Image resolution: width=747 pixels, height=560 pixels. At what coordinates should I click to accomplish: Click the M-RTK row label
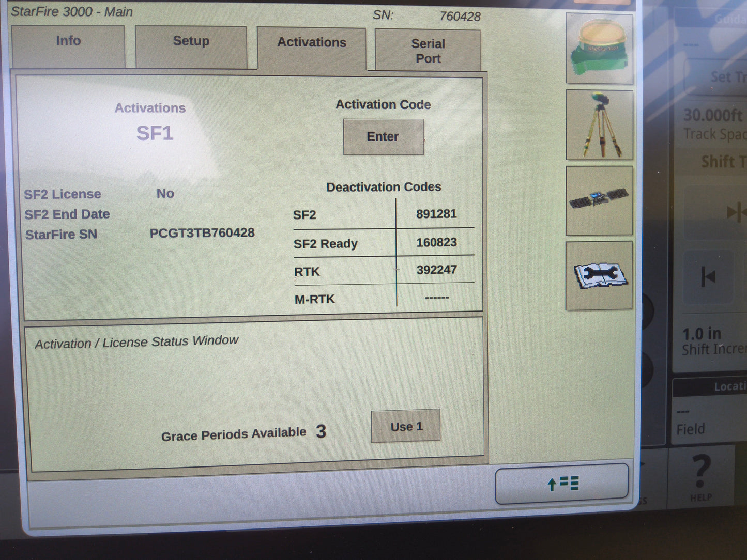314,299
